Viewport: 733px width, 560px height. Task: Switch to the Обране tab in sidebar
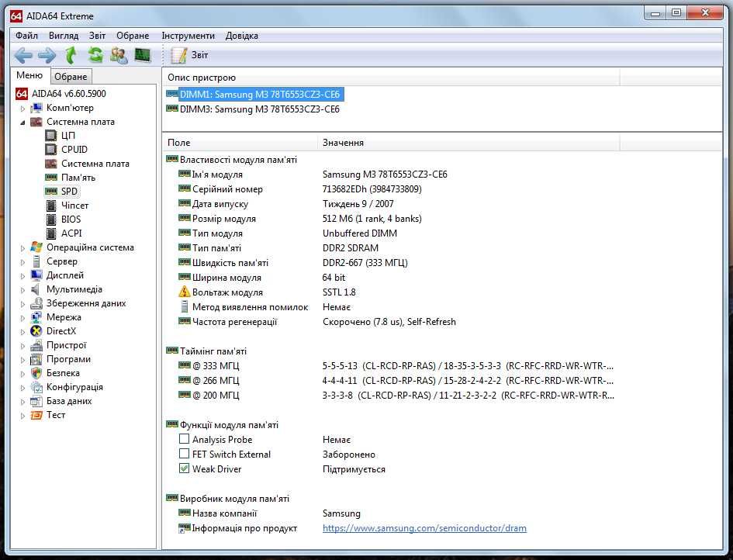(71, 76)
